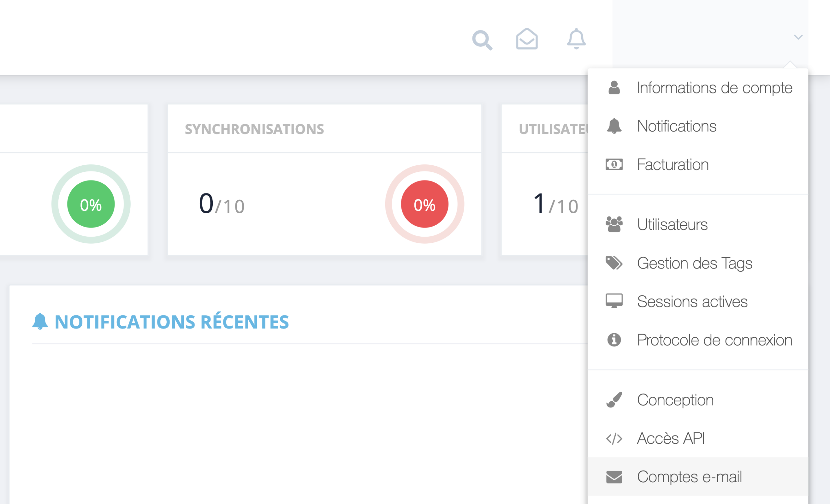Open the Facturation menu entry
Viewport: 830px width, 504px height.
[698, 165]
